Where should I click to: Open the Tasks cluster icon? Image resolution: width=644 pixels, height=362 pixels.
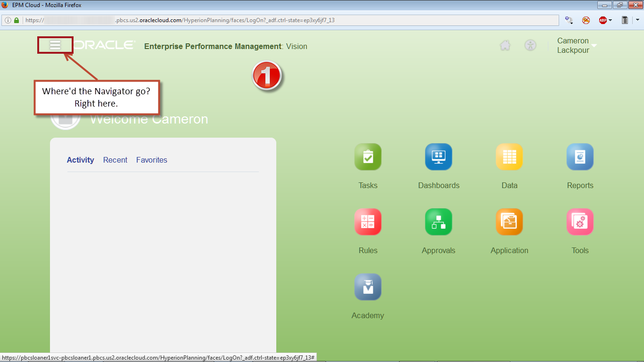[368, 157]
